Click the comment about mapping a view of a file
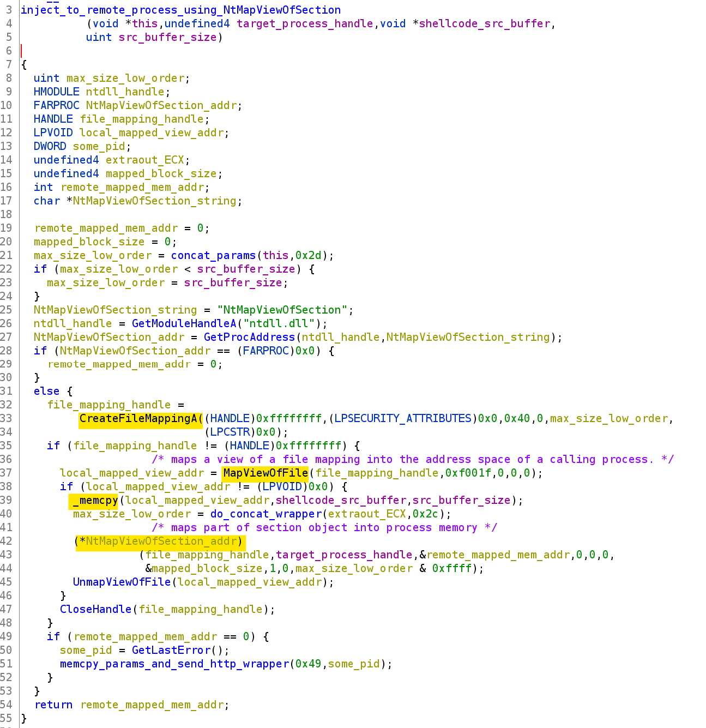The height and width of the screenshot is (728, 706). 413,459
